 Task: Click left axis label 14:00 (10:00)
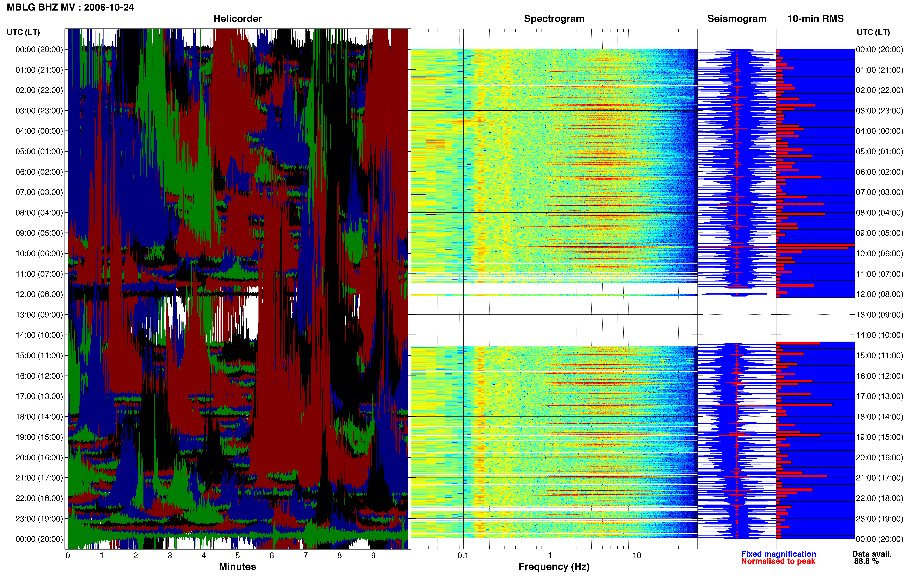point(39,335)
